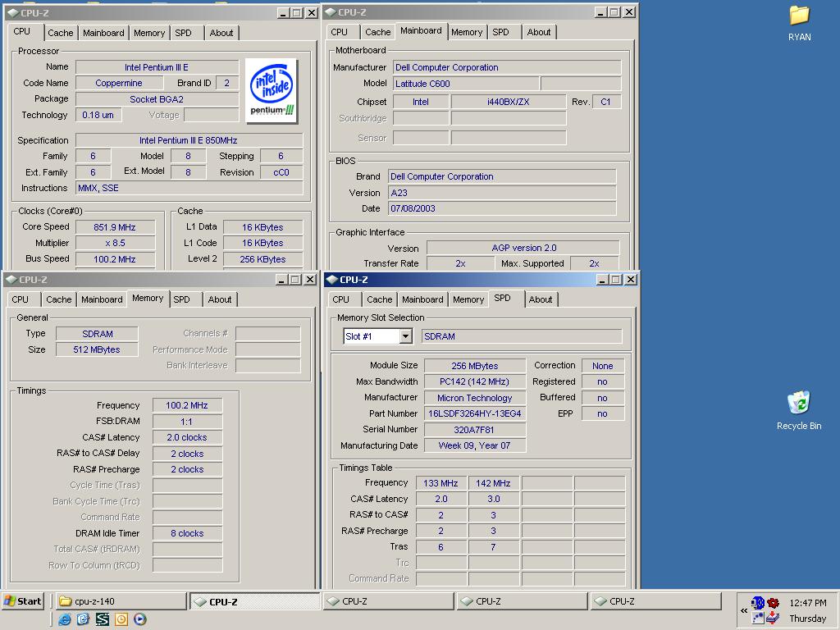This screenshot has width=840, height=630.
Task: Click the title bar icon of the window showing Processor info
Action: [x=12, y=13]
